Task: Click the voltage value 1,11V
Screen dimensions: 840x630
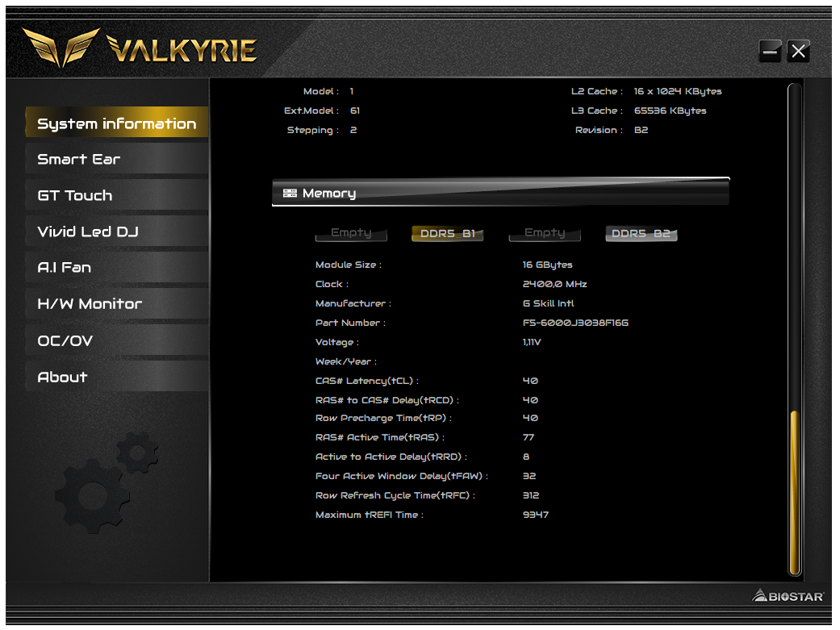Action: pyautogui.click(x=532, y=342)
